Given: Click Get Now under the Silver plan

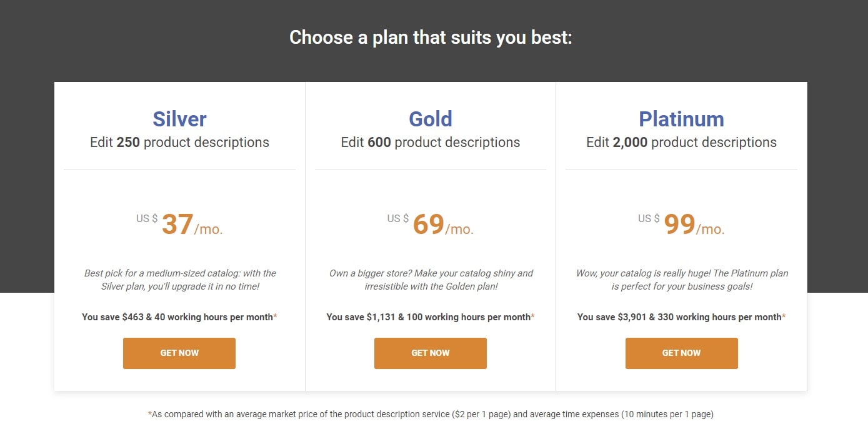Looking at the screenshot, I should point(179,353).
